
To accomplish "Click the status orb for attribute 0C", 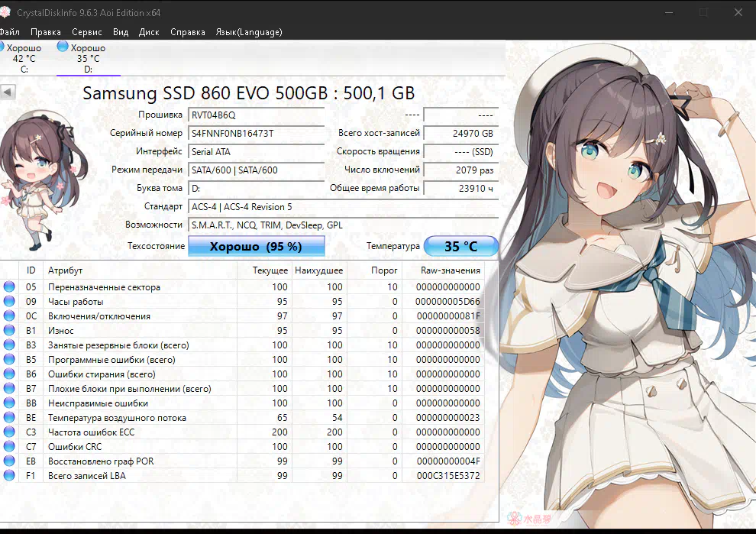I will pyautogui.click(x=9, y=316).
